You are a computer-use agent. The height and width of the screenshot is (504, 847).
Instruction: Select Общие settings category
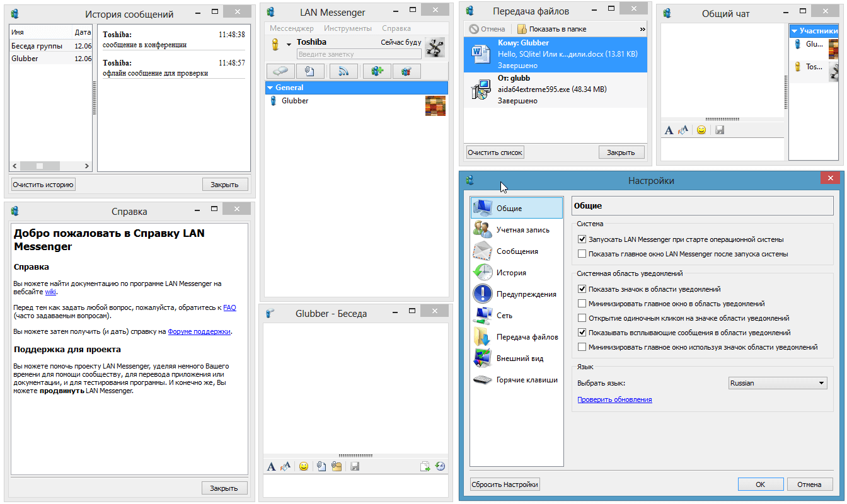(x=517, y=208)
